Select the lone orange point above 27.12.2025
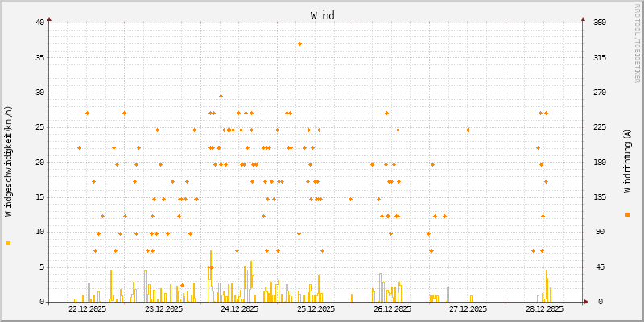The width and height of the screenshot is (644, 322). pyautogui.click(x=468, y=130)
